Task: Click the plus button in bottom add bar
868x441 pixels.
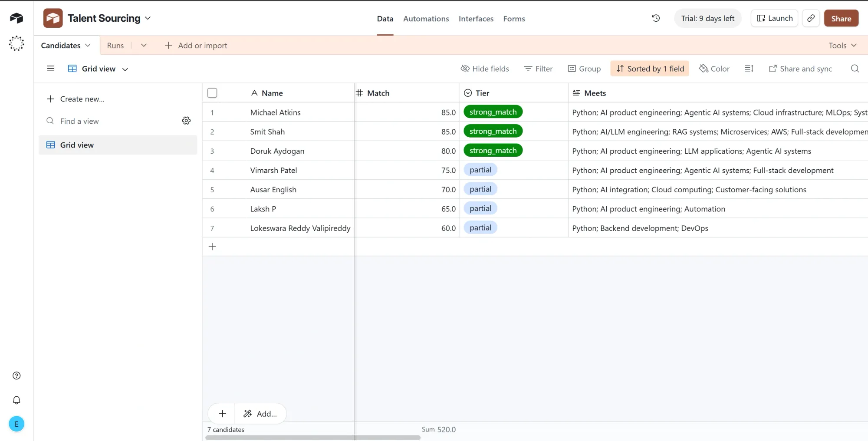Action: tap(222, 414)
